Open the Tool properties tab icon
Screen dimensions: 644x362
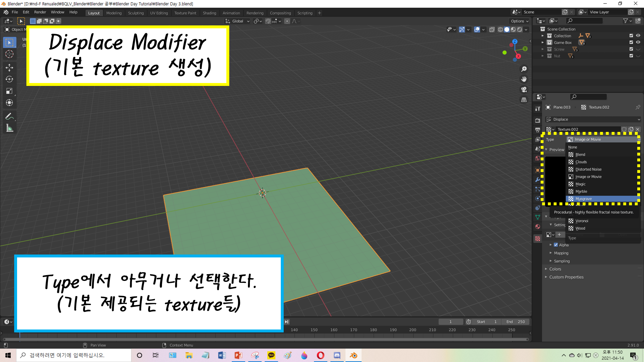click(x=537, y=108)
